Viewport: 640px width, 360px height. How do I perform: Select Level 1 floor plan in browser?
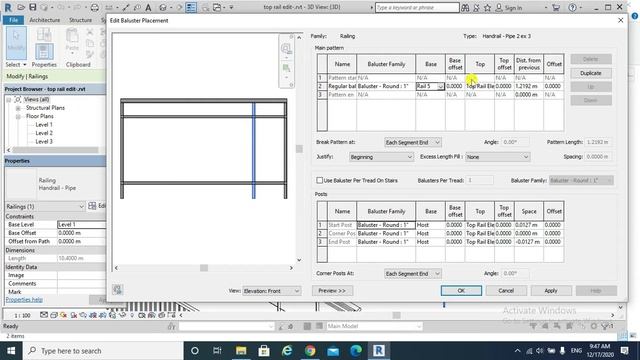pos(44,124)
